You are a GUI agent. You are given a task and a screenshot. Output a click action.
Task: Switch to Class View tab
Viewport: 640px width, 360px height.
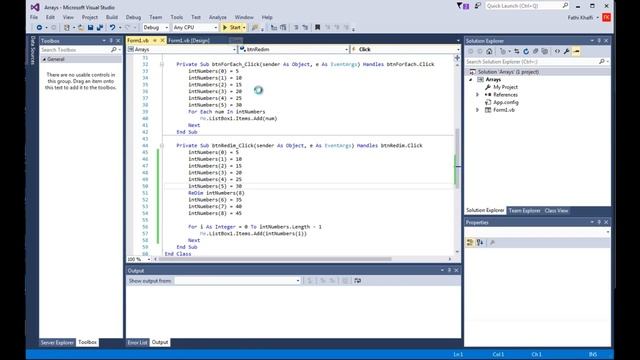(556, 211)
